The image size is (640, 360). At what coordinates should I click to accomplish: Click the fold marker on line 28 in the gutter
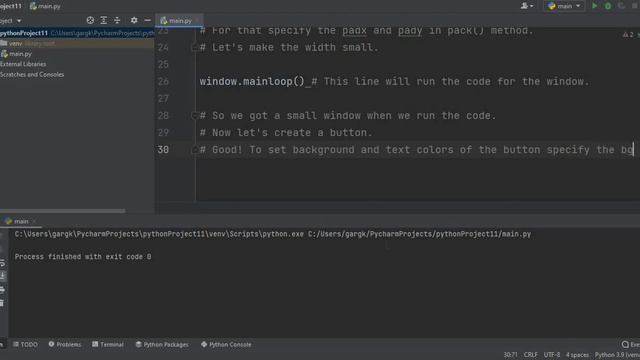pyautogui.click(x=194, y=116)
